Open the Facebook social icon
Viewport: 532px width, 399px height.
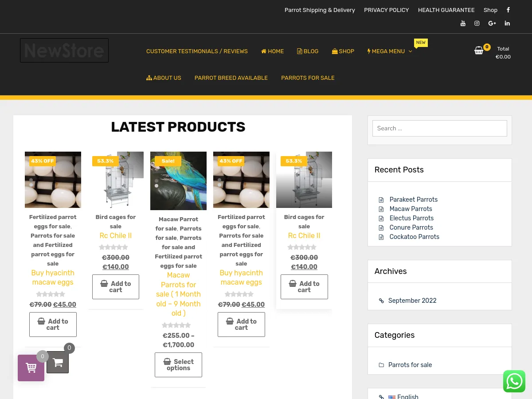[x=508, y=10]
